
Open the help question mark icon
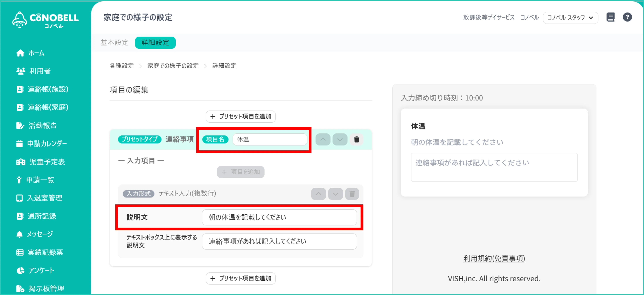pyautogui.click(x=627, y=17)
